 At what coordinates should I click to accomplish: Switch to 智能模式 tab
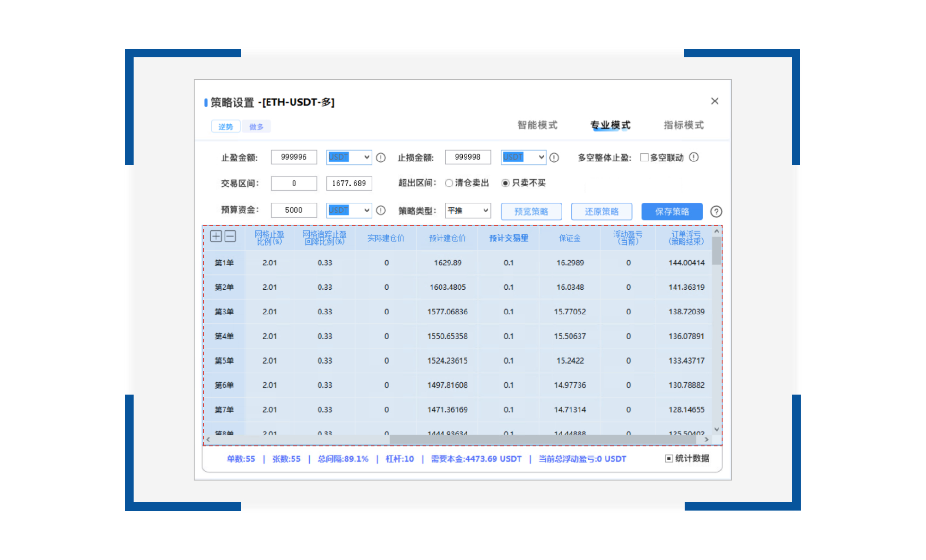pyautogui.click(x=537, y=125)
